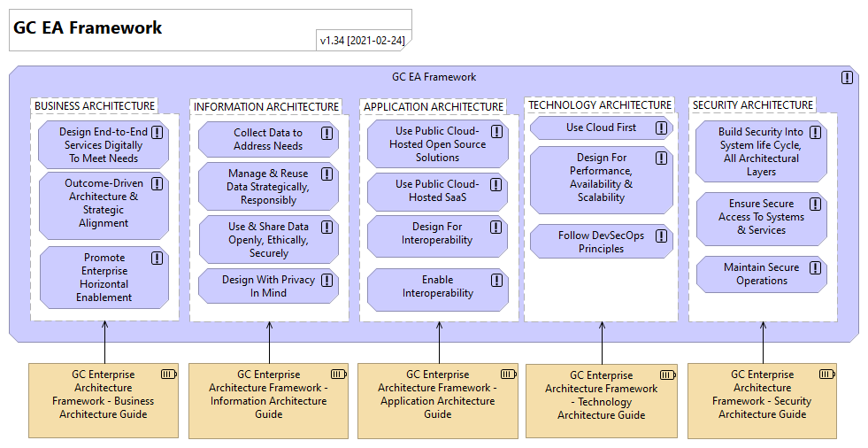Select principle icon on Build Security Into System box
Viewport: 868px width, 448px height.
(x=816, y=132)
